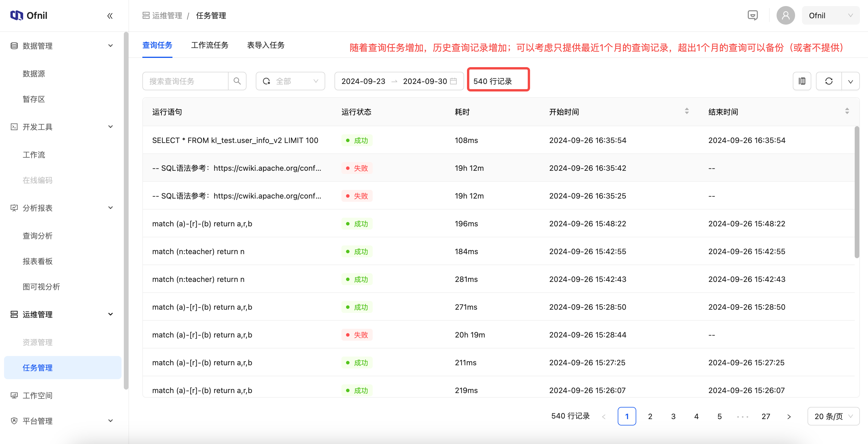Image resolution: width=868 pixels, height=444 pixels.
Task: Open 在线编码 in sidebar
Action: pyautogui.click(x=37, y=180)
